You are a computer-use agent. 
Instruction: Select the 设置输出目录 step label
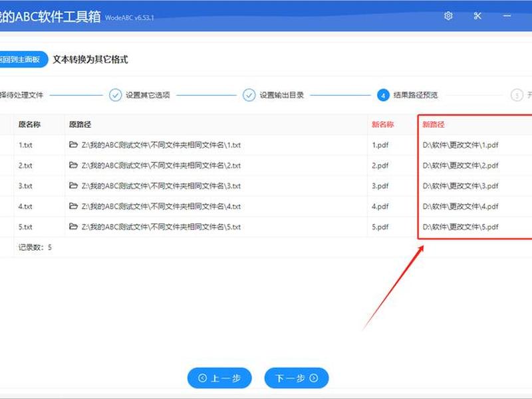pyautogui.click(x=281, y=95)
